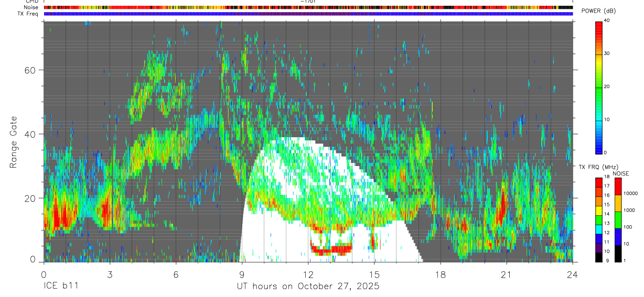The image size is (644, 297).
Task: Click the '1' label on the NOISE scale
Action: pos(625,260)
